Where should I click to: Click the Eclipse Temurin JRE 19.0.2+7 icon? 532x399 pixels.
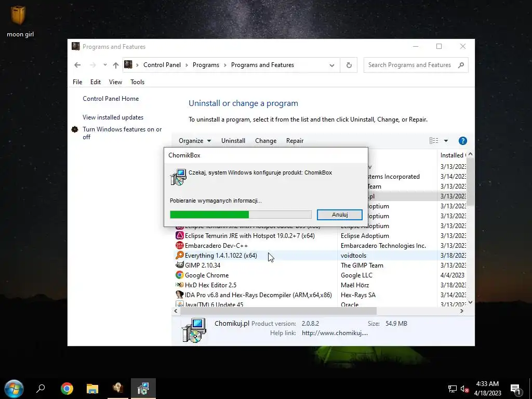[x=179, y=235]
